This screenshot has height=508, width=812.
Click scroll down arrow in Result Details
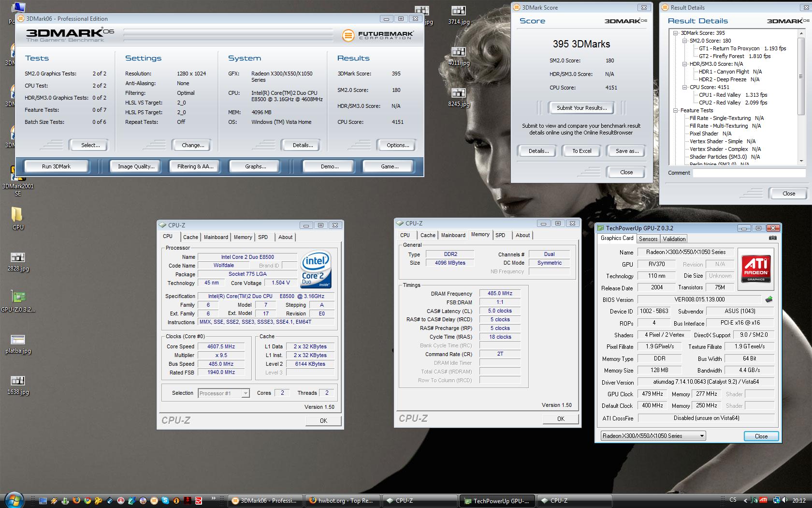pos(801,161)
